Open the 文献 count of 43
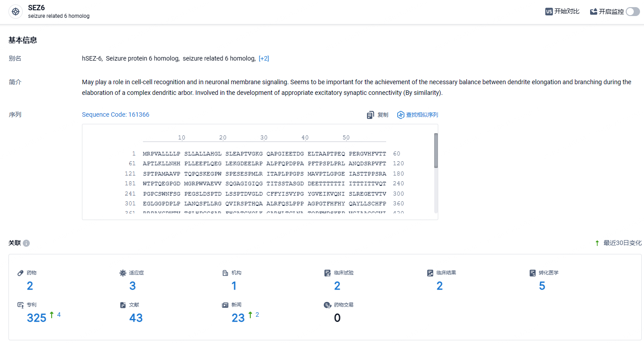Viewport: 644px width, 343px height. point(136,318)
